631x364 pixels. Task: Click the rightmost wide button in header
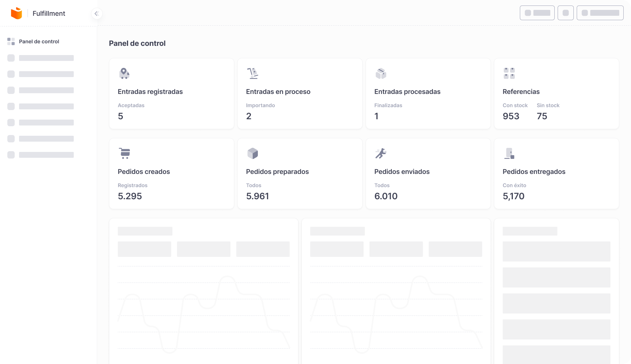click(x=600, y=13)
